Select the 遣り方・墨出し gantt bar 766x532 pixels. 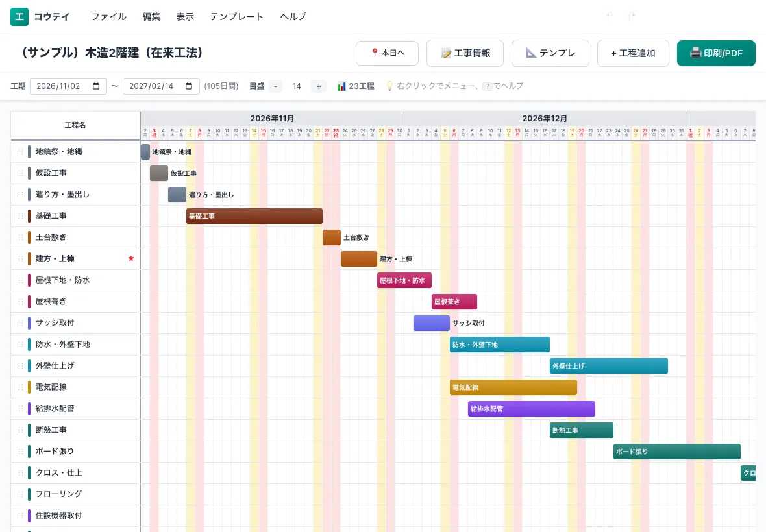point(177,194)
